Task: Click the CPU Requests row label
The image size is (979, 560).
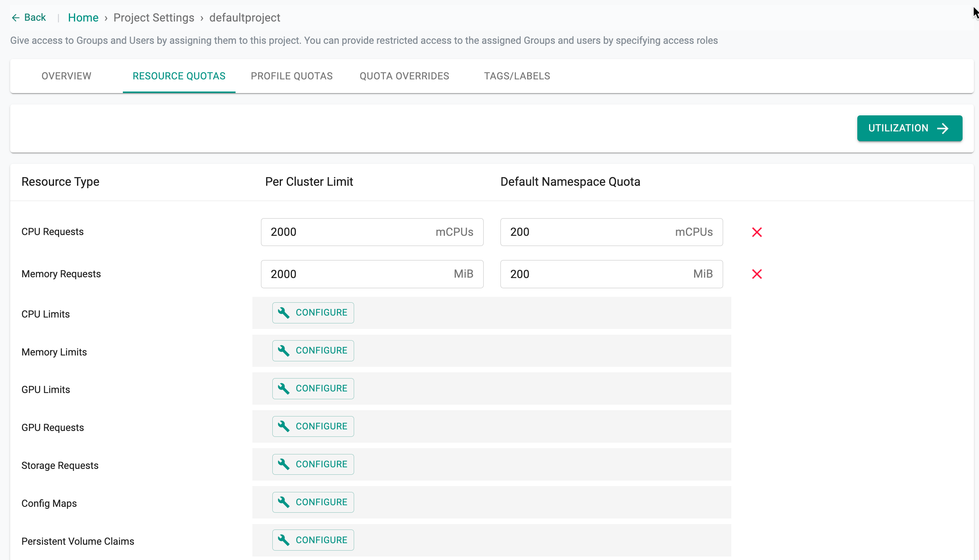Action: click(52, 232)
